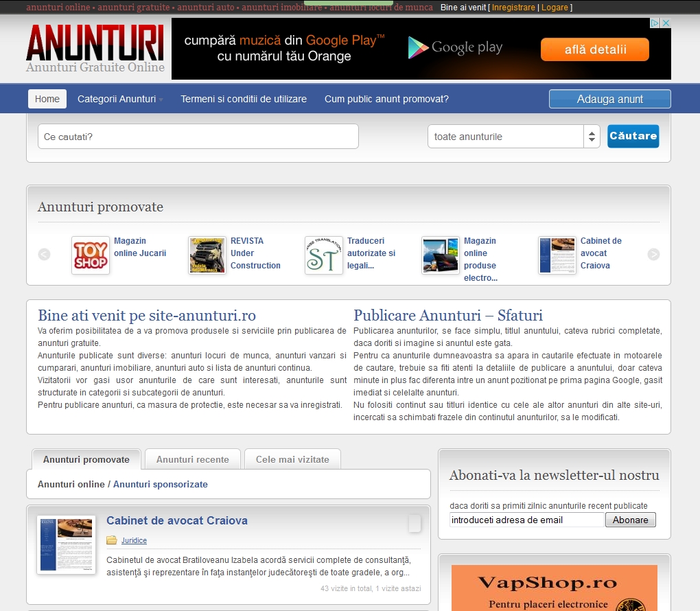Open the Toy Shop promoted ad icon
The width and height of the screenshot is (700, 611).
click(91, 255)
